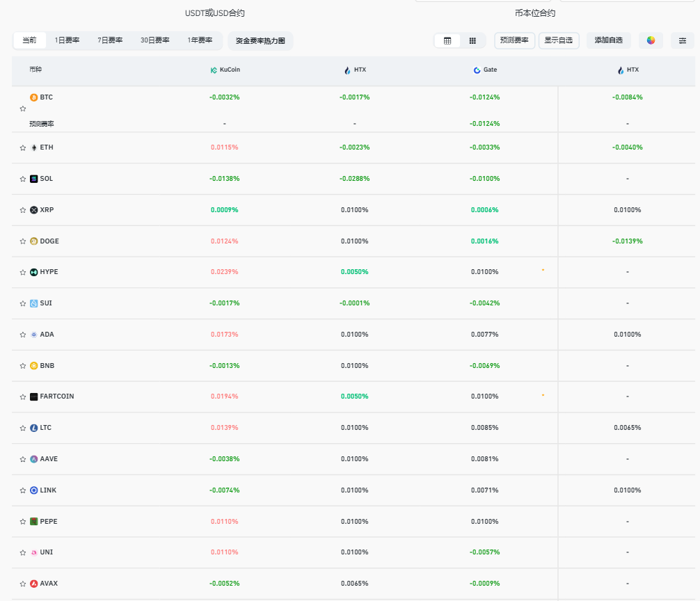Click the AVAX coin icon
The height and width of the screenshot is (601, 700).
click(x=33, y=584)
